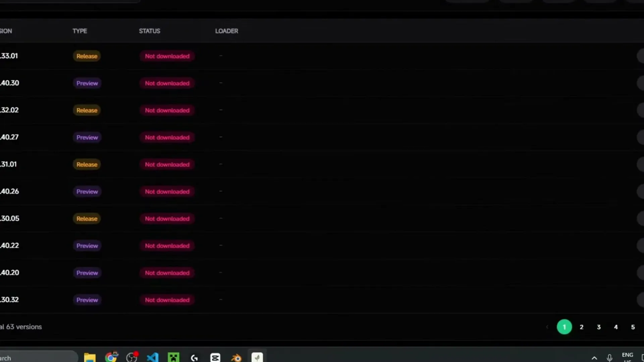644x362 pixels.
Task: Select version number .31.01
Action: coord(8,165)
